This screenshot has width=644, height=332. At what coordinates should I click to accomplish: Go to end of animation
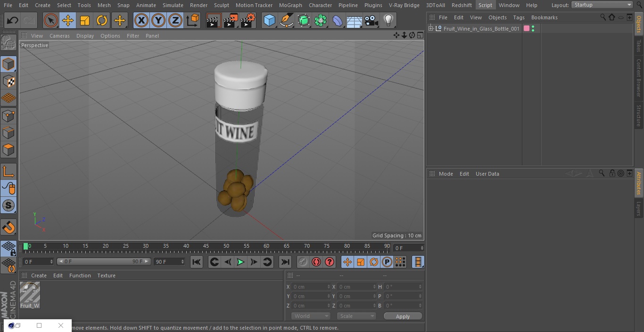click(285, 262)
